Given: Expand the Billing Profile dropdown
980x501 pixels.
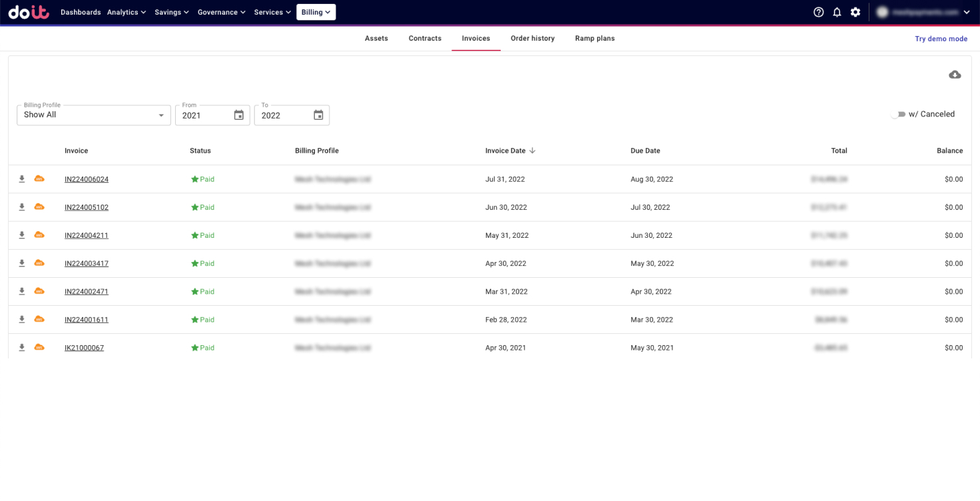Looking at the screenshot, I should pyautogui.click(x=160, y=115).
